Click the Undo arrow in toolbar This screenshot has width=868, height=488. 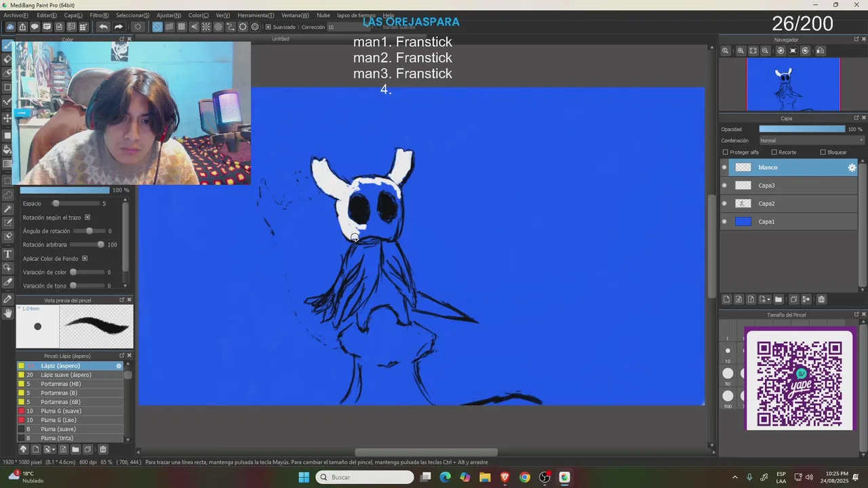click(103, 27)
